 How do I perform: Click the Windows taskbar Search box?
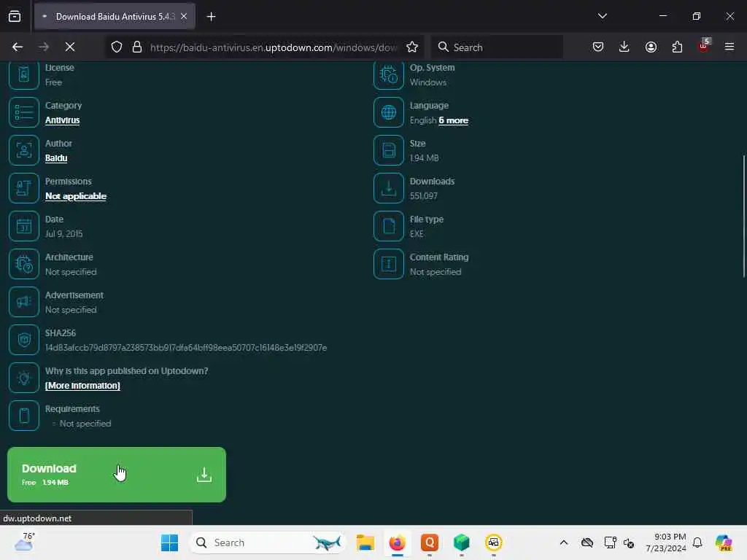[268, 542]
